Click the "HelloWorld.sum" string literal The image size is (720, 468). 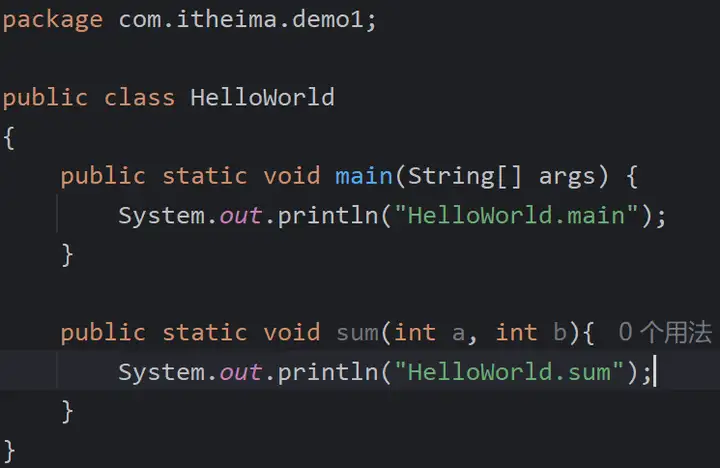coord(509,372)
